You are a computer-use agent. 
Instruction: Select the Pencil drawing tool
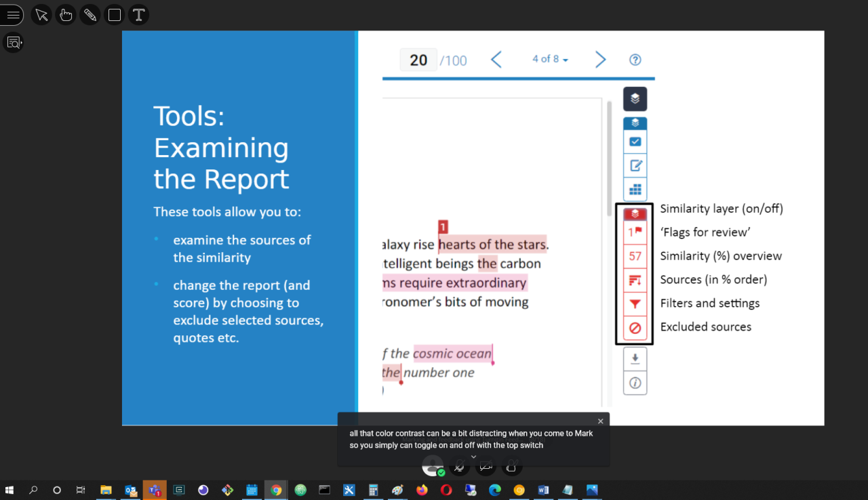(x=90, y=15)
